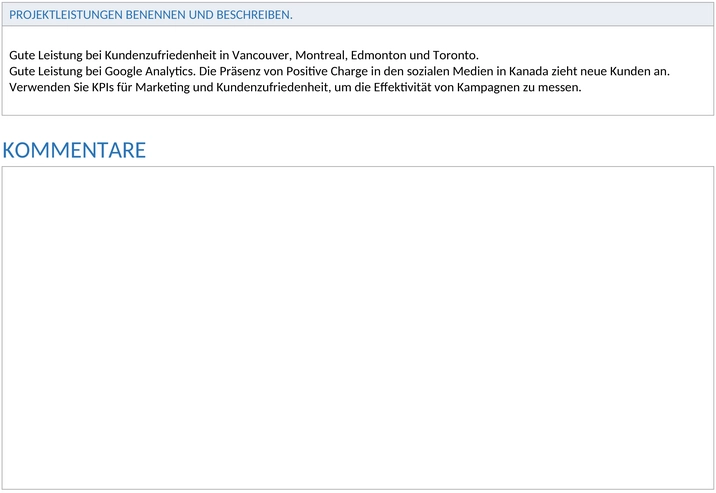The image size is (716, 493).
Task: Click the line starting with Verwenden Sie KPIs
Action: 295,87
